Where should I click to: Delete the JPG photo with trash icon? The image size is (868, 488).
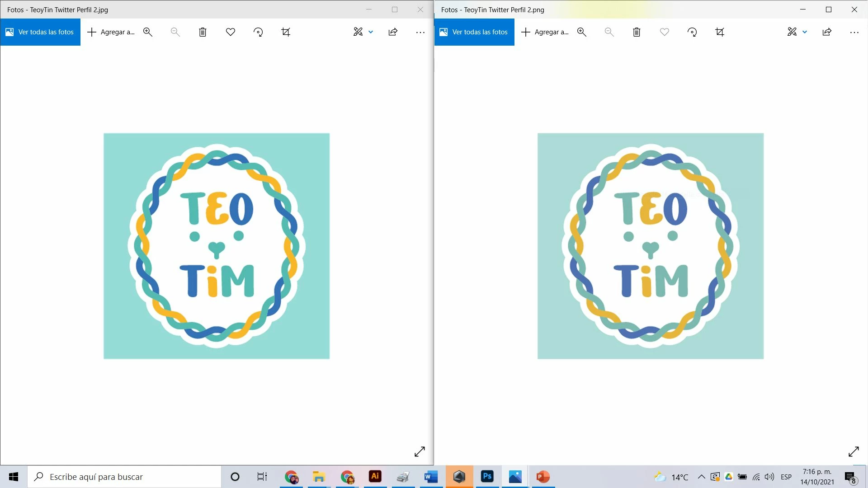click(x=203, y=32)
